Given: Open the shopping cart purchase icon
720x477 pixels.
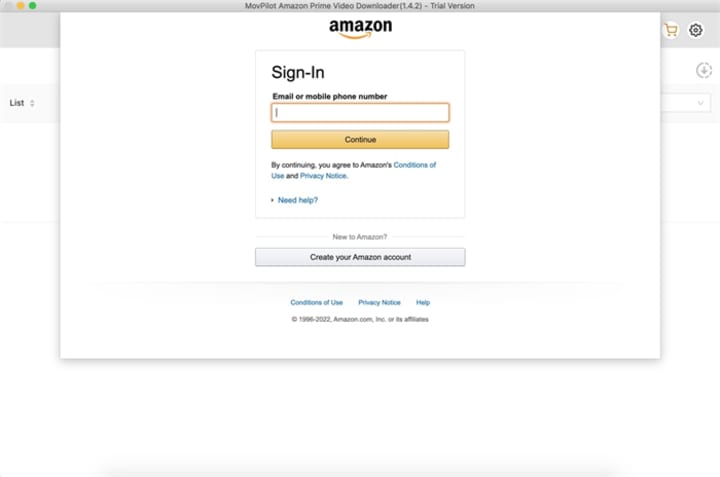Looking at the screenshot, I should (671, 30).
